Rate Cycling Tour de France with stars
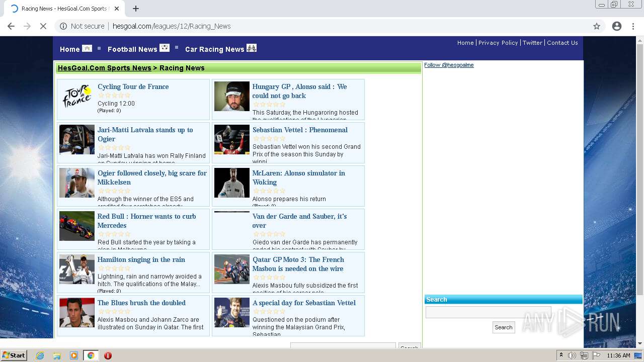This screenshot has width=644, height=362. [x=114, y=96]
